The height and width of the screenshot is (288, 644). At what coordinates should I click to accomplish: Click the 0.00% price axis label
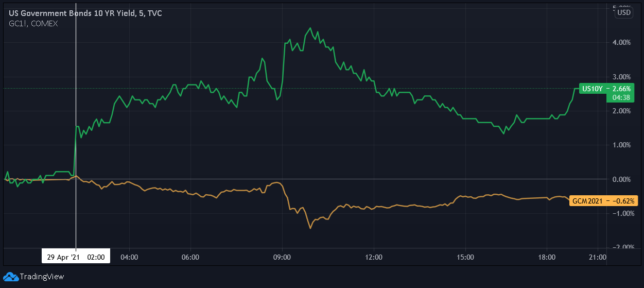[x=621, y=179]
